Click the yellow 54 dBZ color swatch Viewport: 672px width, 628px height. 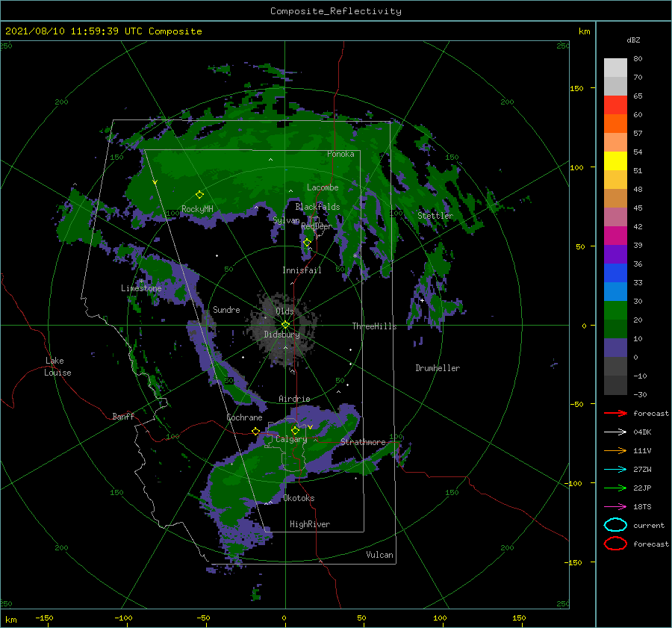click(x=615, y=161)
